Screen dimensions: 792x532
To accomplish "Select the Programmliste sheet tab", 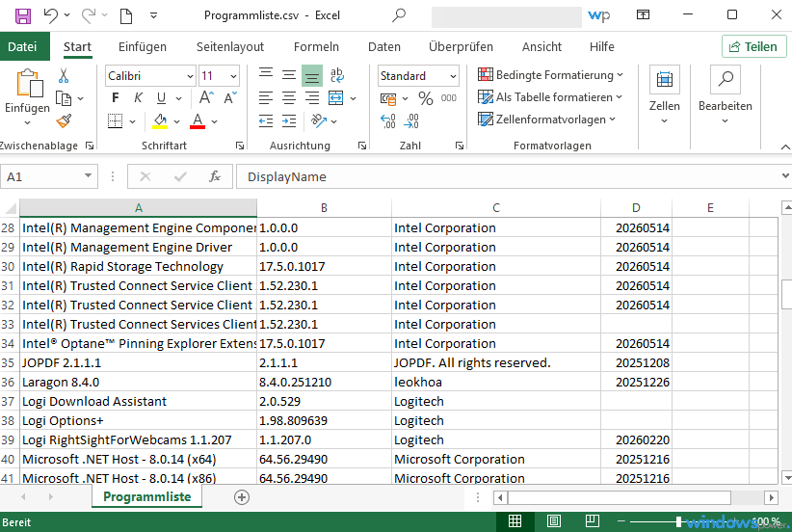I will tap(147, 496).
